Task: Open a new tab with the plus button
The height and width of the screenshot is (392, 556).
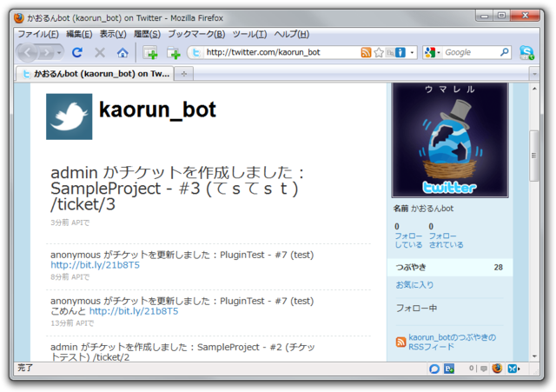Action: 183,74
